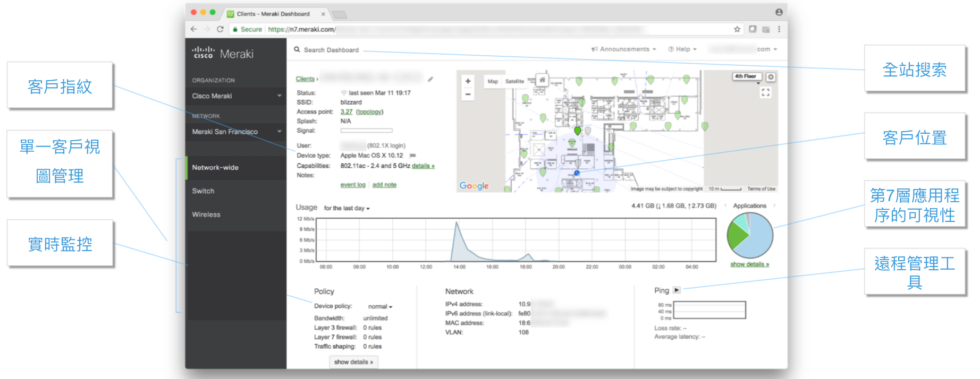
Task: Click the Terms of Use map link
Action: [761, 189]
